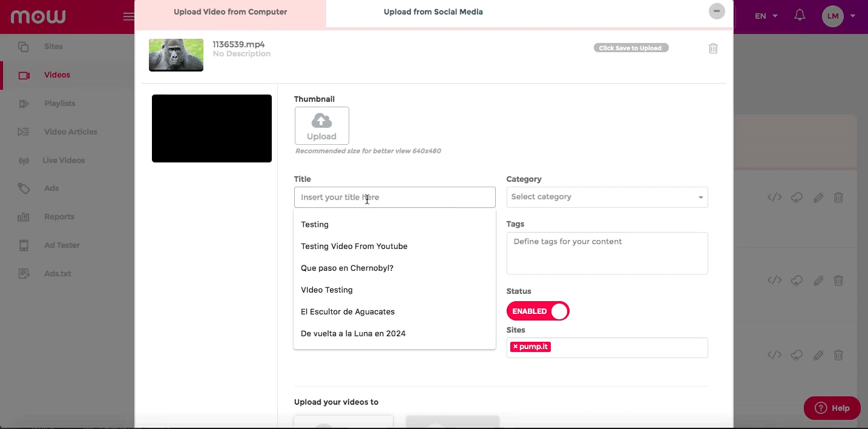Minimize the upload dialog with minus icon

tap(717, 12)
